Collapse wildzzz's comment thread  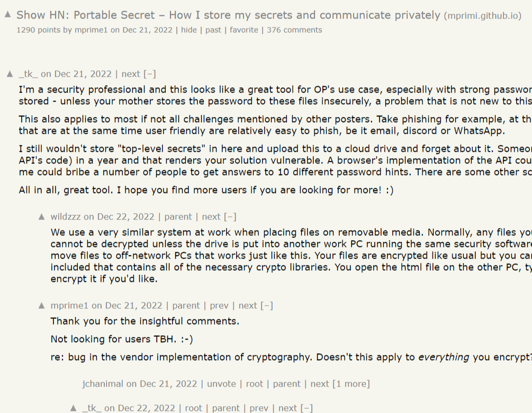pyautogui.click(x=230, y=216)
